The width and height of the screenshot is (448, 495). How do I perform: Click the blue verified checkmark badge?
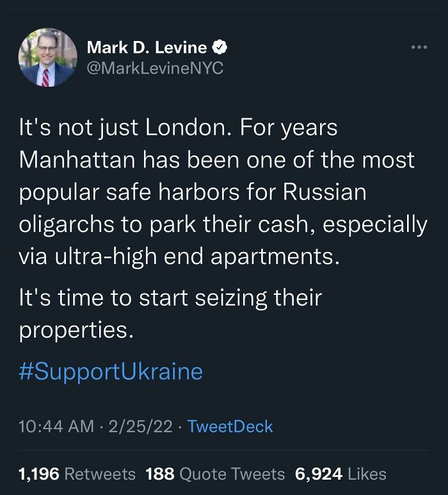pos(220,47)
